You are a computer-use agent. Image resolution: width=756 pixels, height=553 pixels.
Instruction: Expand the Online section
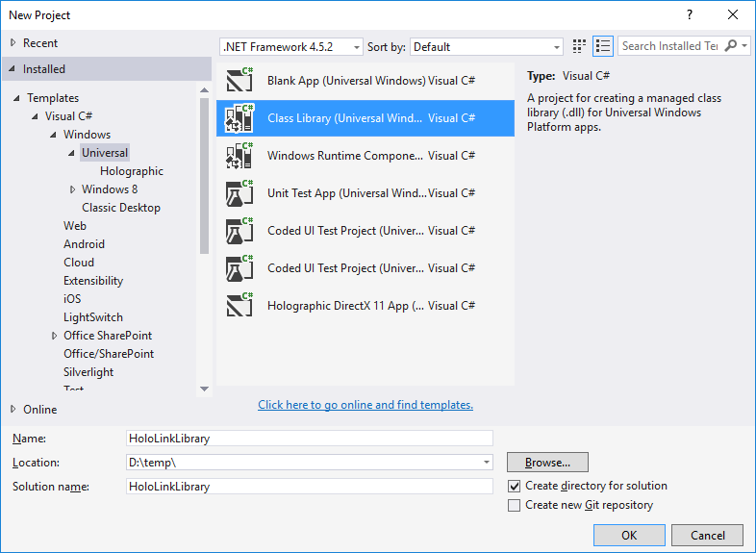(13, 410)
